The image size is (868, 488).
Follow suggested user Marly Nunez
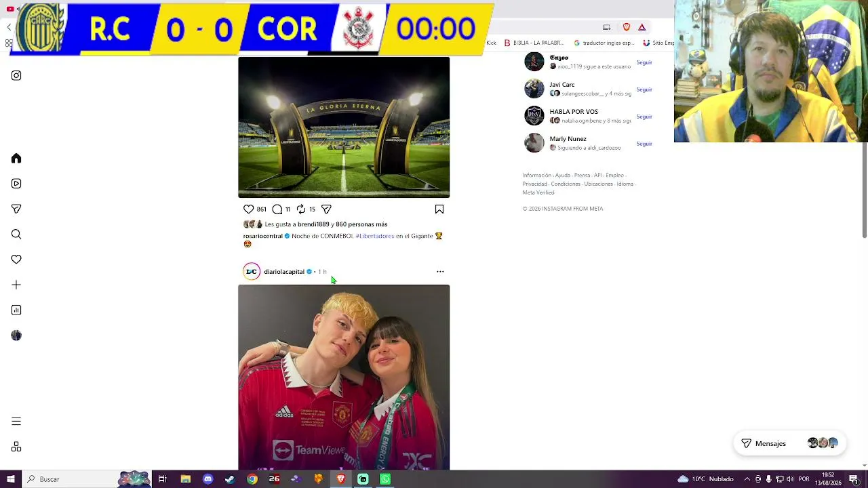(644, 144)
